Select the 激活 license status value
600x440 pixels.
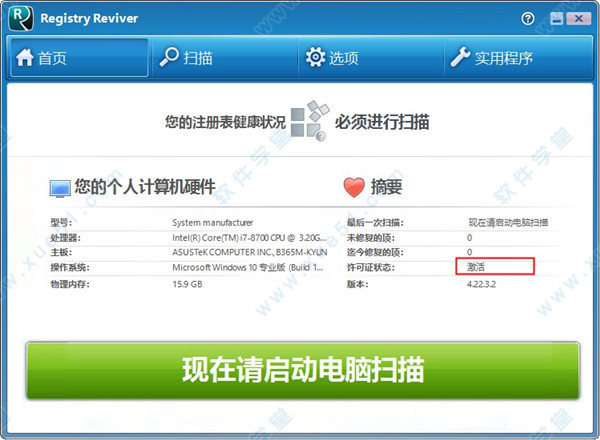(476, 267)
